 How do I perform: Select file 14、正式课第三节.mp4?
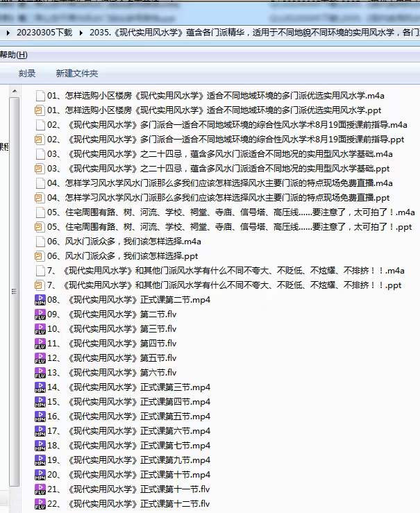pos(129,387)
